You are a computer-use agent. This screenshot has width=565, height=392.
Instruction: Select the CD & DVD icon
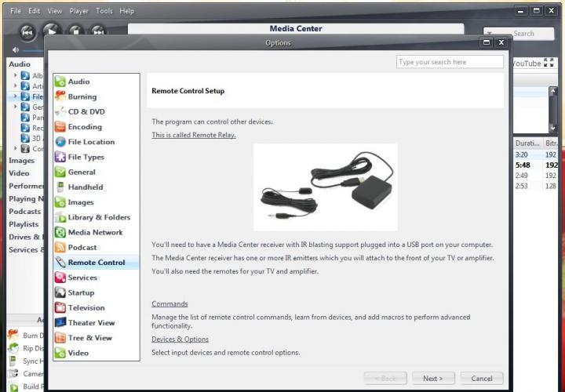click(x=60, y=111)
